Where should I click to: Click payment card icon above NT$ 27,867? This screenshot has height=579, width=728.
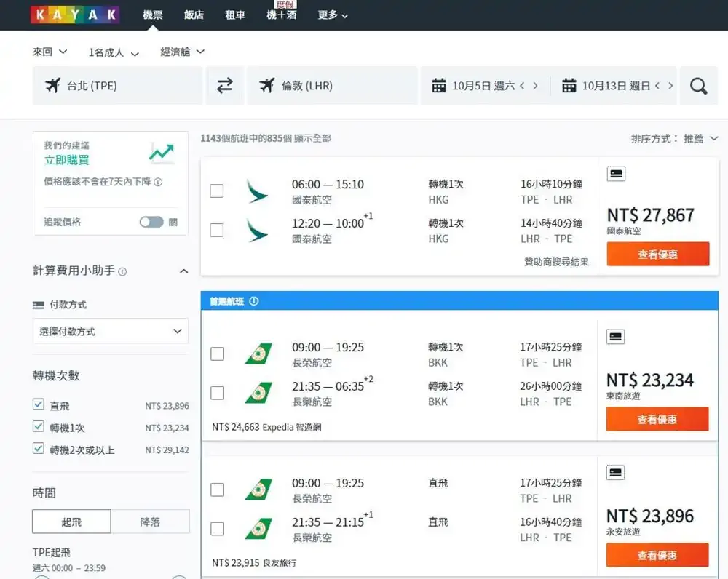click(x=616, y=174)
